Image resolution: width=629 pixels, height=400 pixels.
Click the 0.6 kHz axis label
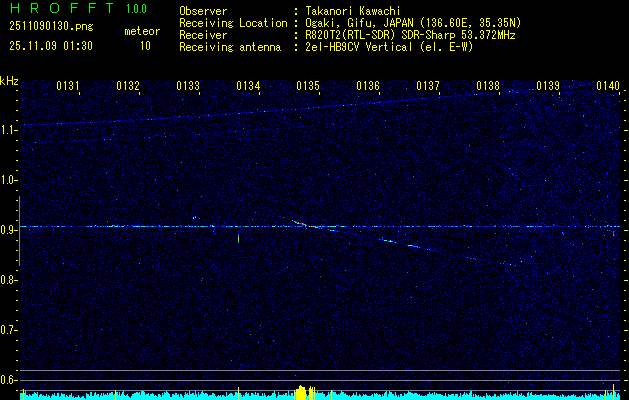pos(9,379)
